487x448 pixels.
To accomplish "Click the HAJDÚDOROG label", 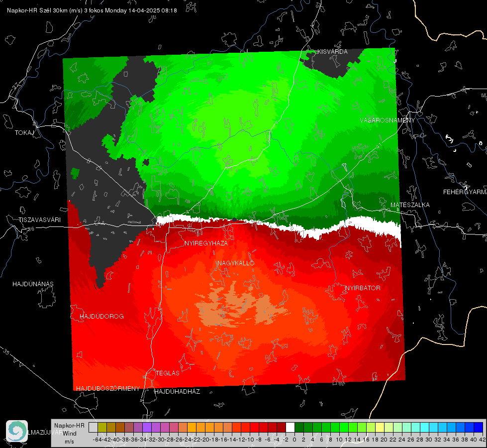I will [101, 317].
